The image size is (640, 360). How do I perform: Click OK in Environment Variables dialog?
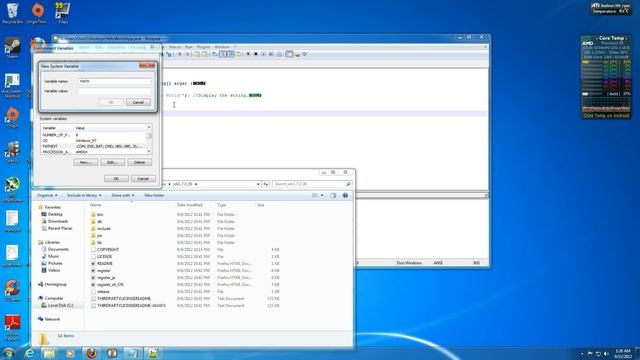coord(116,179)
